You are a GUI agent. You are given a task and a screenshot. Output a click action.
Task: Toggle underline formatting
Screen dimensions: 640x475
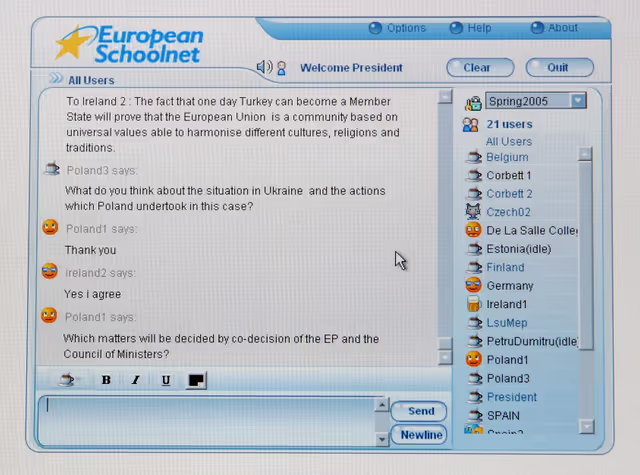pyautogui.click(x=166, y=380)
